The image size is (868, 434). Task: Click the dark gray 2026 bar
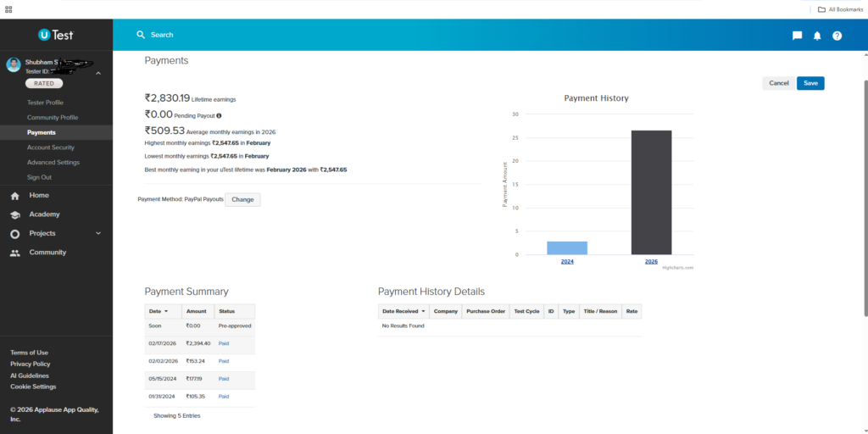[x=652, y=192]
